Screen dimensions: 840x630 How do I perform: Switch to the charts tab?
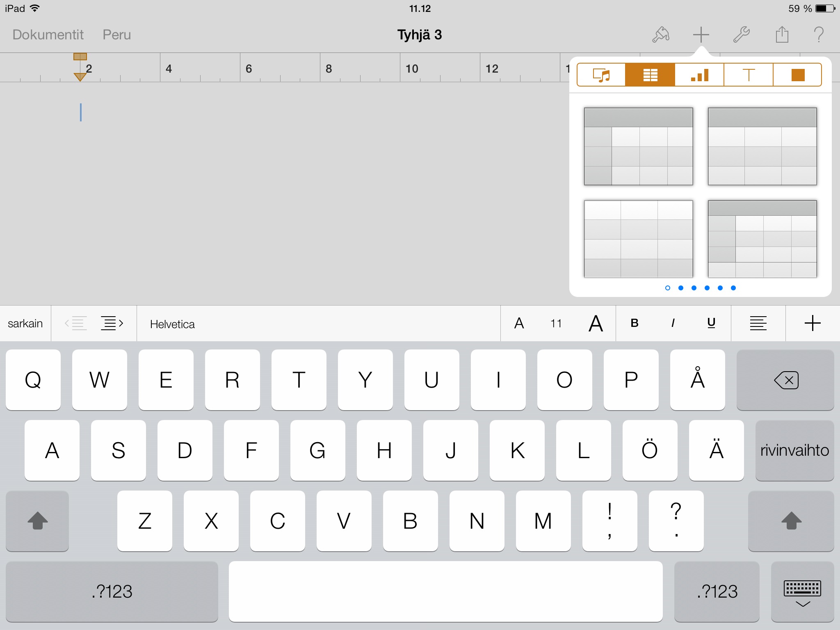pos(699,75)
